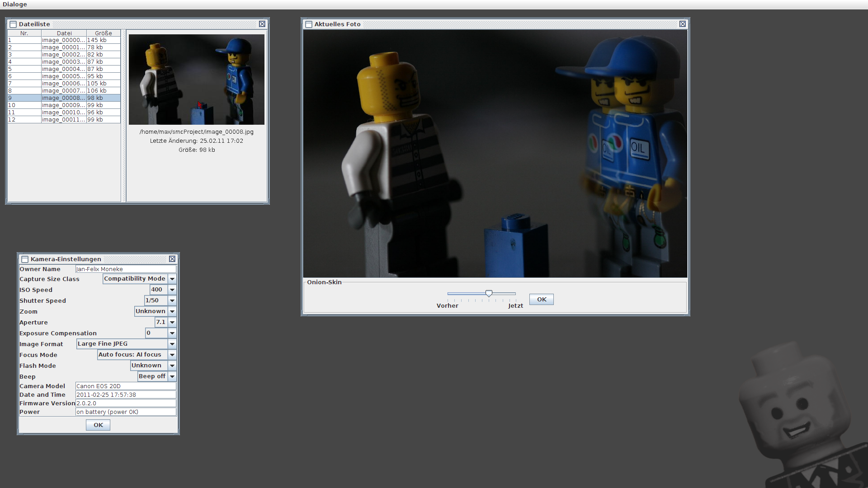Screen dimensions: 868x488
Task: Click the Dateiliste window system icon
Action: (13, 24)
